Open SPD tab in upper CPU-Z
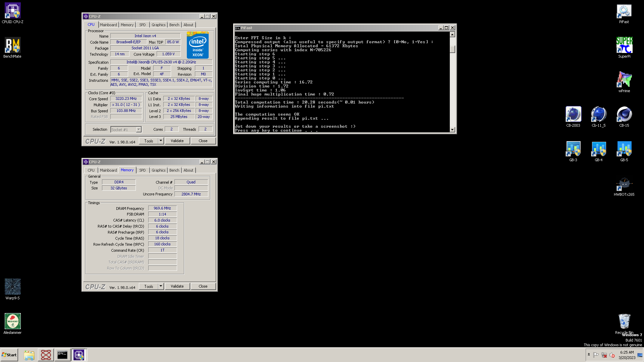The image size is (644, 362). click(143, 25)
